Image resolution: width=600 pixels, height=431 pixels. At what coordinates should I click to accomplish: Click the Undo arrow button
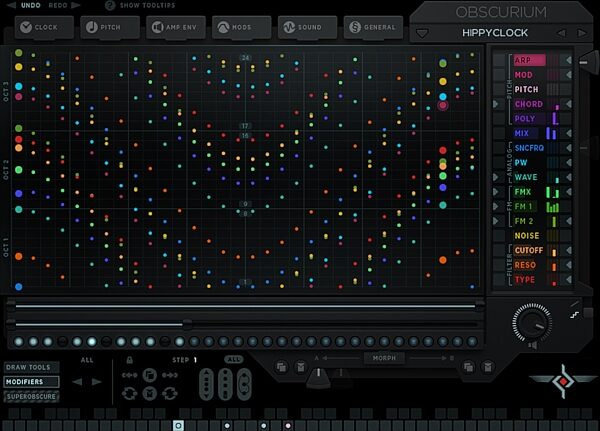point(11,5)
